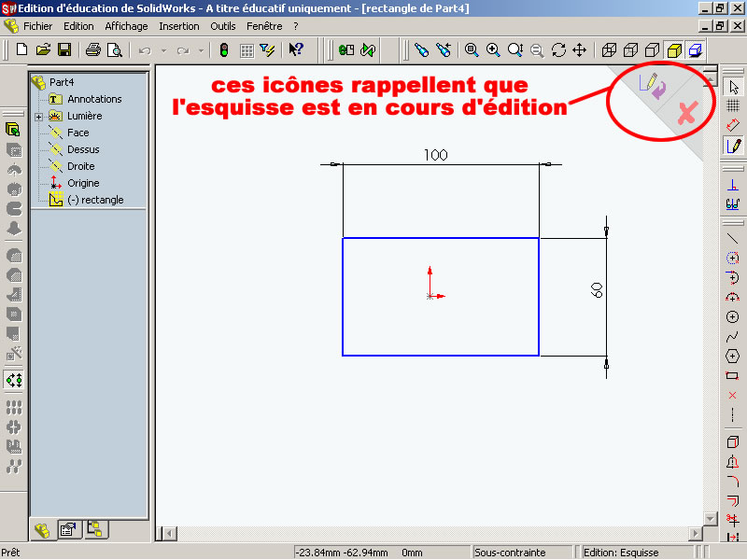This screenshot has height=560, width=747.
Task: Select the (-) rectangle sketch item
Action: (95, 200)
